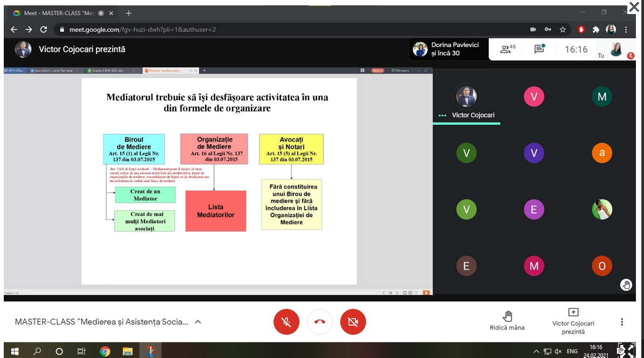
Task: Open the Chrome extensions puzzle icon
Action: pyautogui.click(x=596, y=29)
